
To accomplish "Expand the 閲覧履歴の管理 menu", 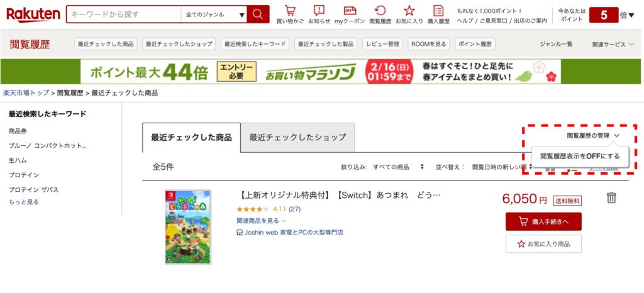I will point(593,135).
